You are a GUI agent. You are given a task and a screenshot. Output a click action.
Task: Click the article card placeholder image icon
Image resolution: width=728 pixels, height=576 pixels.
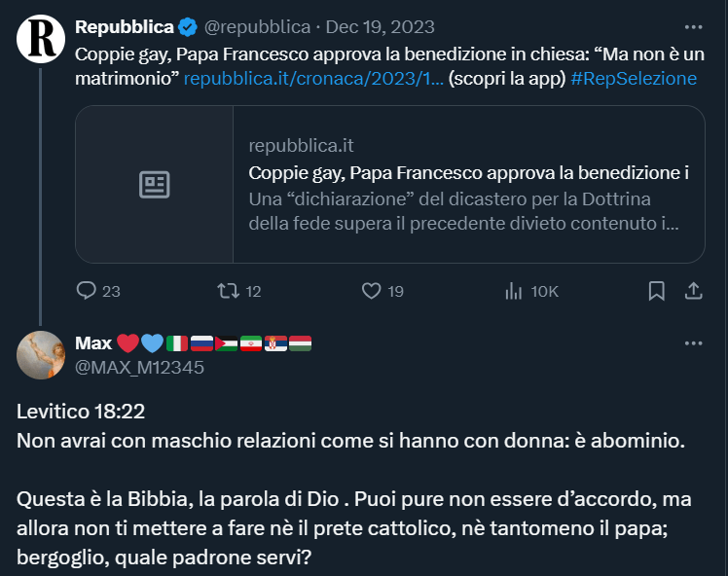(x=155, y=185)
